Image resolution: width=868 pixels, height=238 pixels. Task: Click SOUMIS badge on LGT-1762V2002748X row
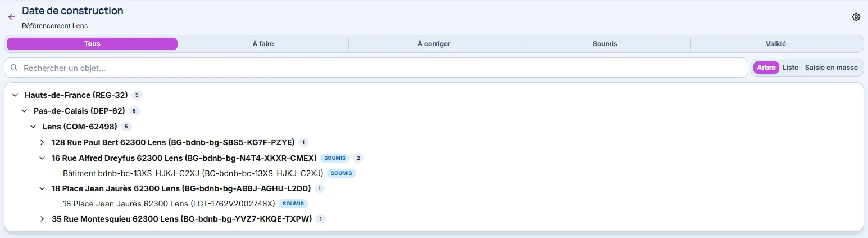293,204
